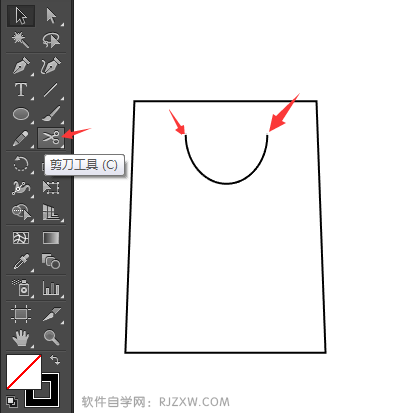Choose the Rotate tool
This screenshot has width=397, height=413.
coord(21,164)
